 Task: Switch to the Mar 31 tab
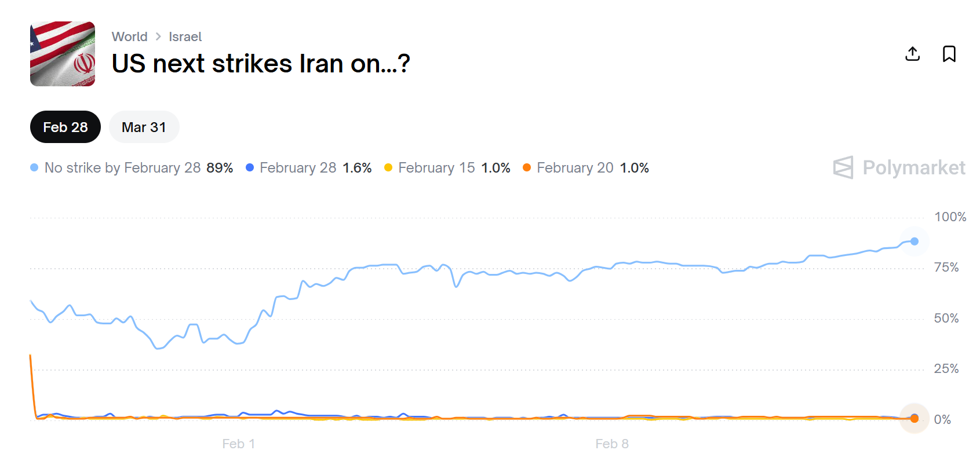tap(144, 127)
